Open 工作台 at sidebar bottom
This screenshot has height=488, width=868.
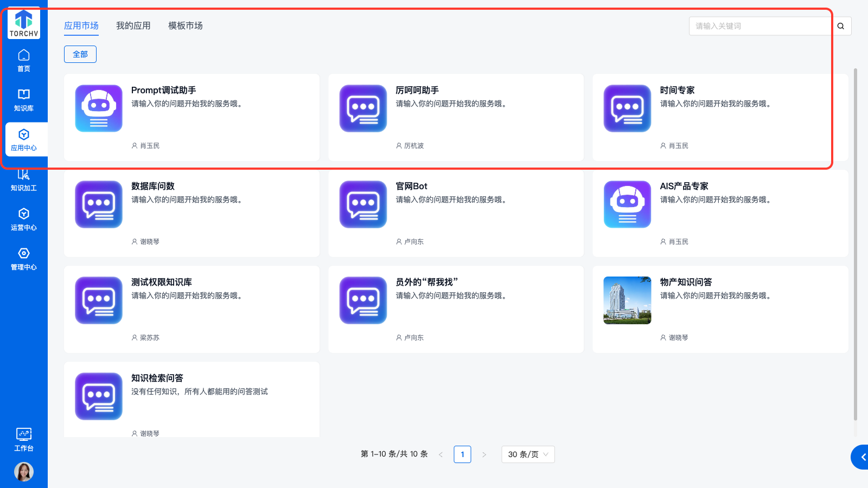[x=24, y=439]
